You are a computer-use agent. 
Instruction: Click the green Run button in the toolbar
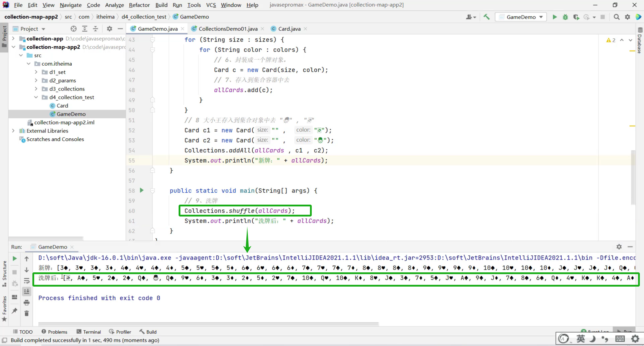[x=555, y=17]
